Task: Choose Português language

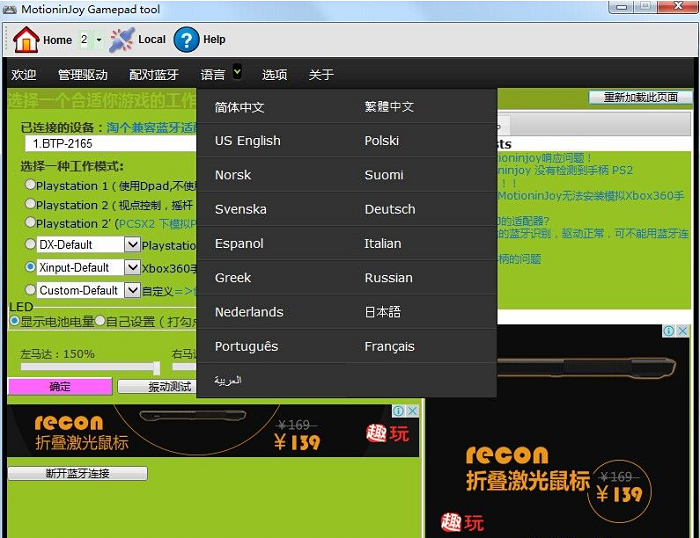Action: [x=246, y=346]
